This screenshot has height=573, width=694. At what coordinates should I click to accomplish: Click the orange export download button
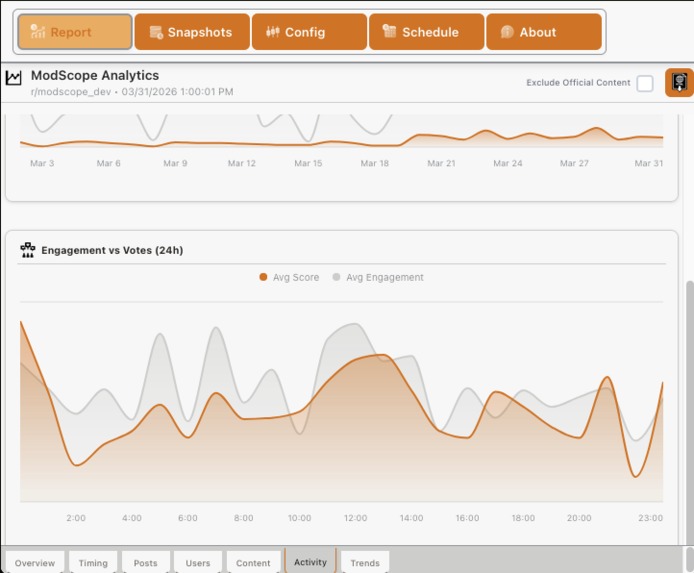(679, 83)
